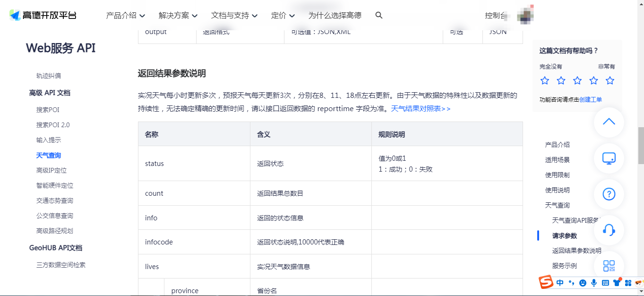Jump to 返回结果参数说明 in page outline

click(577, 251)
